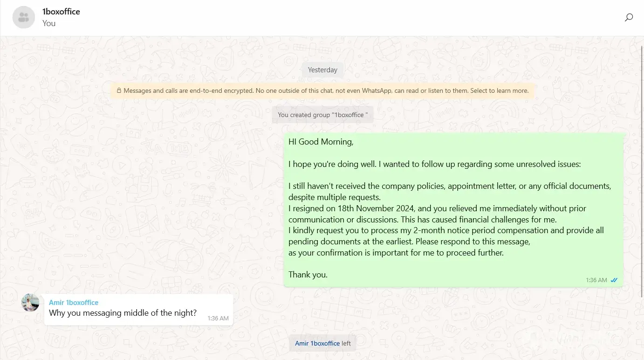The height and width of the screenshot is (360, 644).
Task: Click the Amir 1boxoffice name in the "left" notice
Action: (317, 343)
